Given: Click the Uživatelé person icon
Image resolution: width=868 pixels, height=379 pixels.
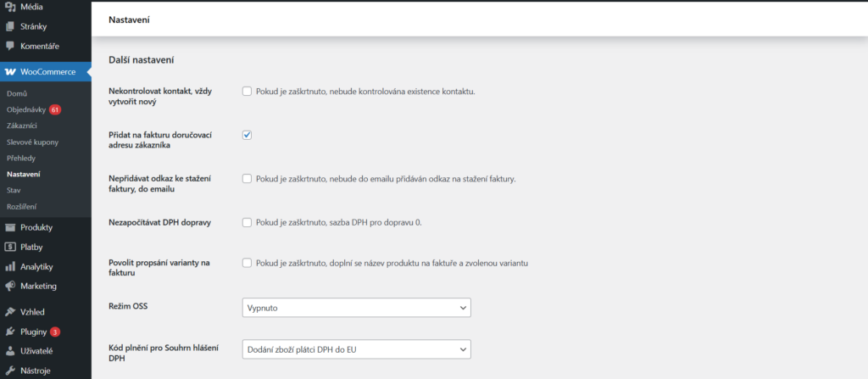Looking at the screenshot, I should click(x=10, y=351).
